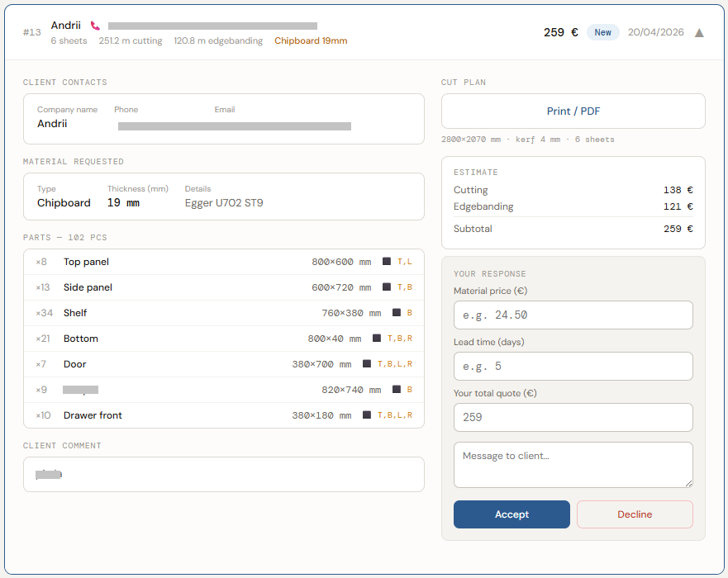The height and width of the screenshot is (578, 728).
Task: Focus the Lead time (days) field
Action: pyautogui.click(x=573, y=366)
